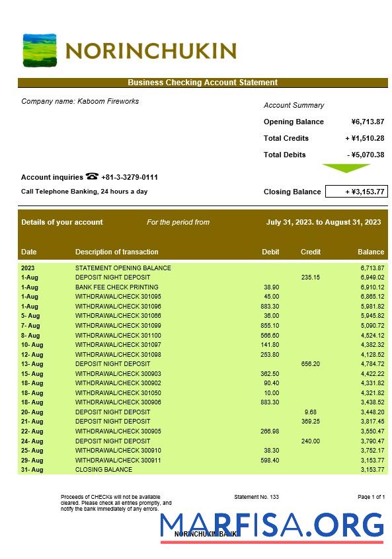Viewport: 392px width, 559px height.
Task: Click the Call Telephone Banking, 24 hours line
Action: [x=84, y=192]
